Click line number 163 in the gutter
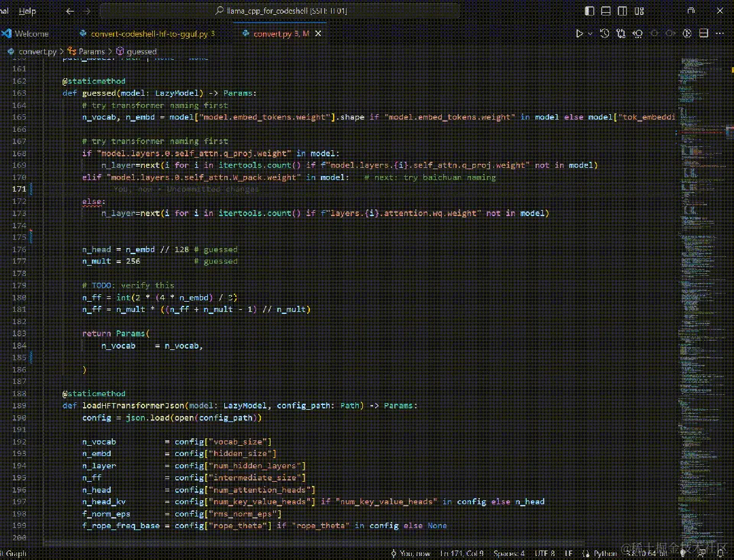This screenshot has width=734, height=560. tap(19, 93)
